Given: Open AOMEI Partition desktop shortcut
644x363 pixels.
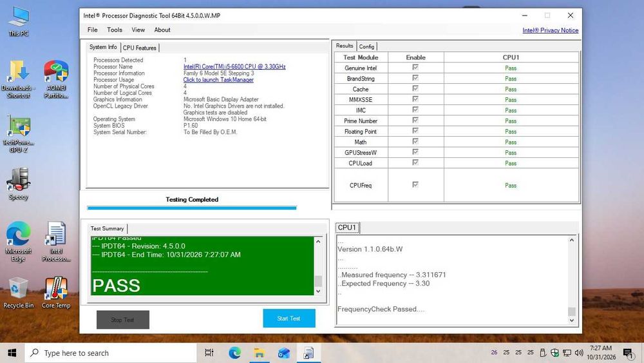Looking at the screenshot, I should (56, 79).
